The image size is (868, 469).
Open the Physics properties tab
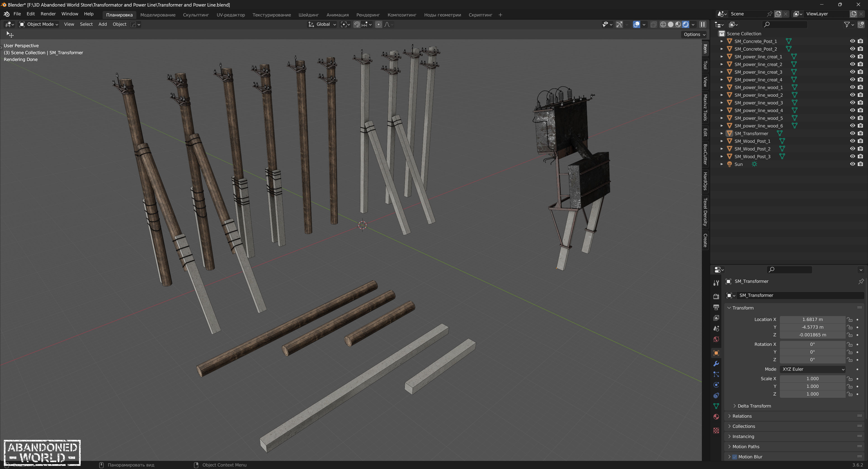tap(716, 385)
